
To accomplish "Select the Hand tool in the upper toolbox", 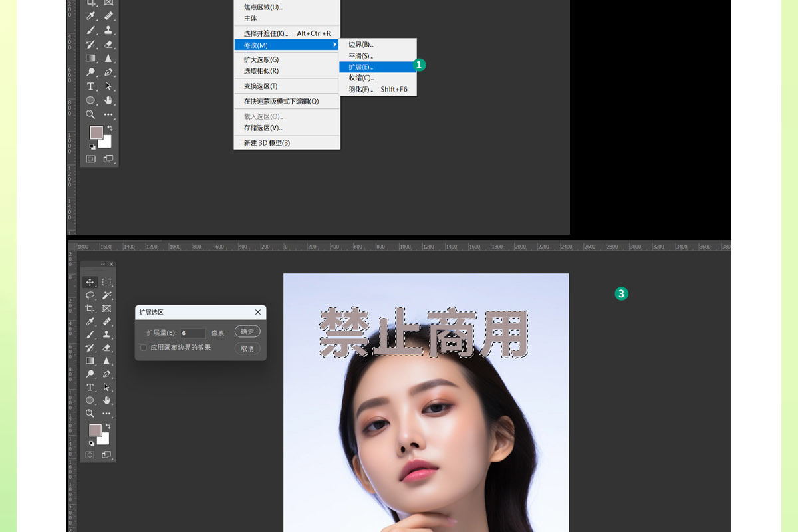I will click(108, 100).
